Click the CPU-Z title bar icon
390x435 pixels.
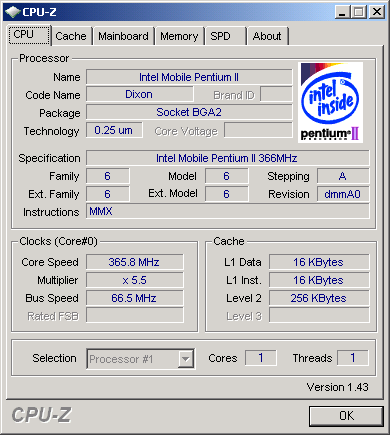click(x=13, y=12)
